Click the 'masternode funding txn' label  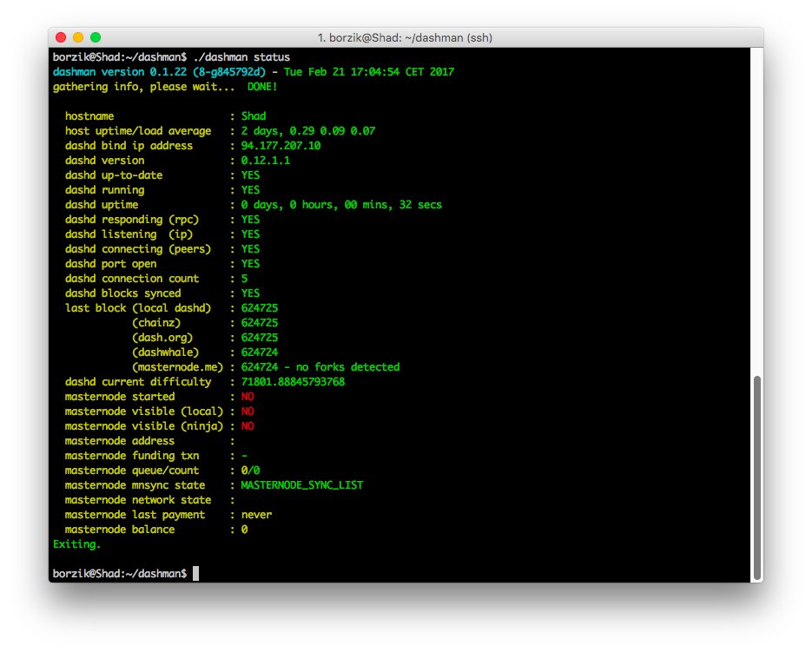pyautogui.click(x=132, y=456)
